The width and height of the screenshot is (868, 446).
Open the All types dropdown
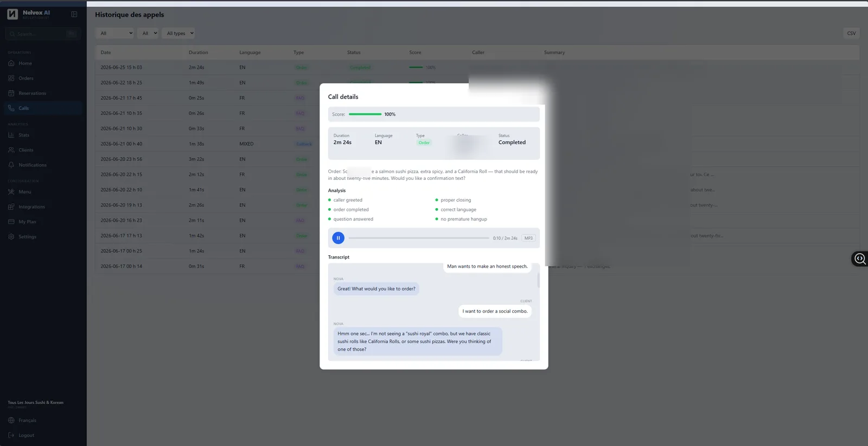coord(179,33)
